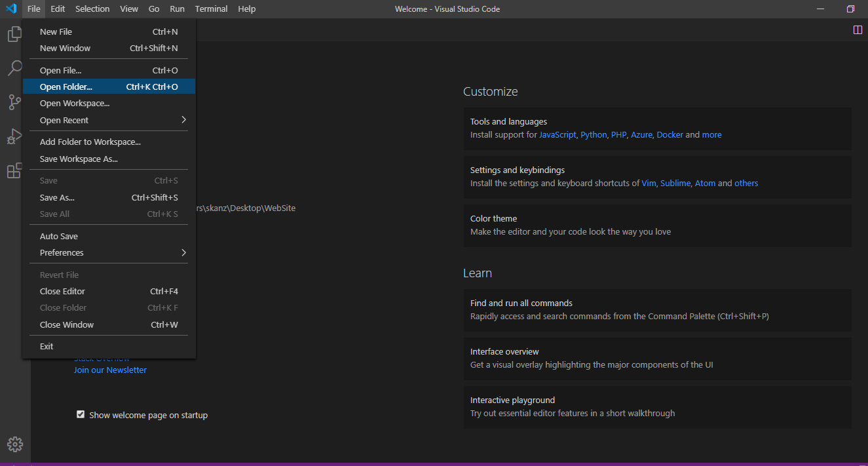This screenshot has width=868, height=466.
Task: Toggle Auto Save in the File menu
Action: (109, 236)
